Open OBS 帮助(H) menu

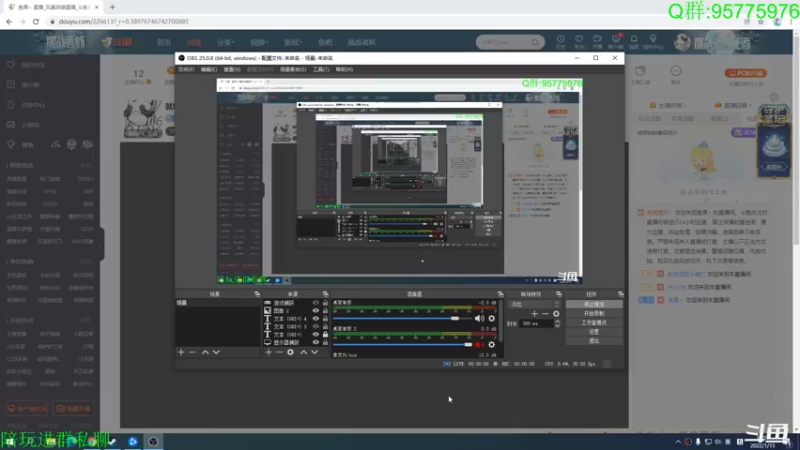(344, 69)
